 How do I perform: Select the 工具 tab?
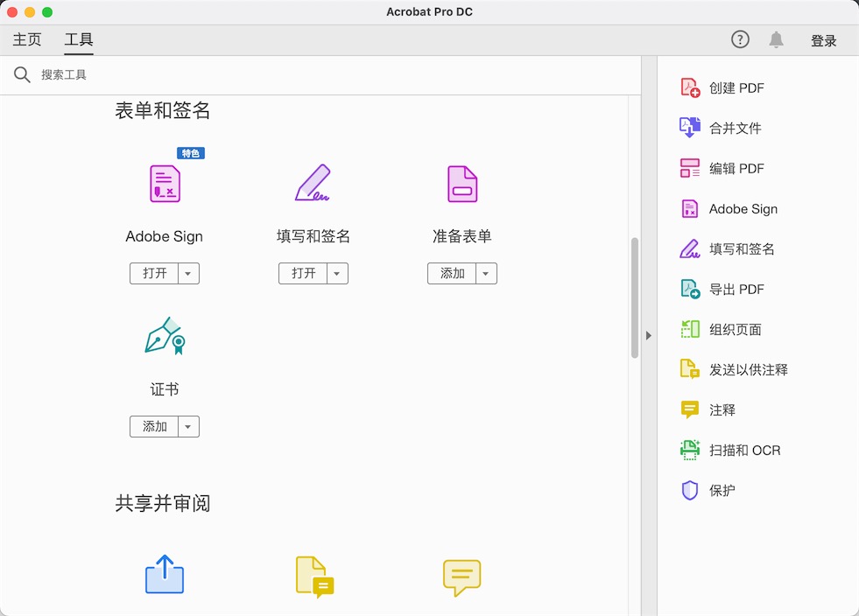79,39
